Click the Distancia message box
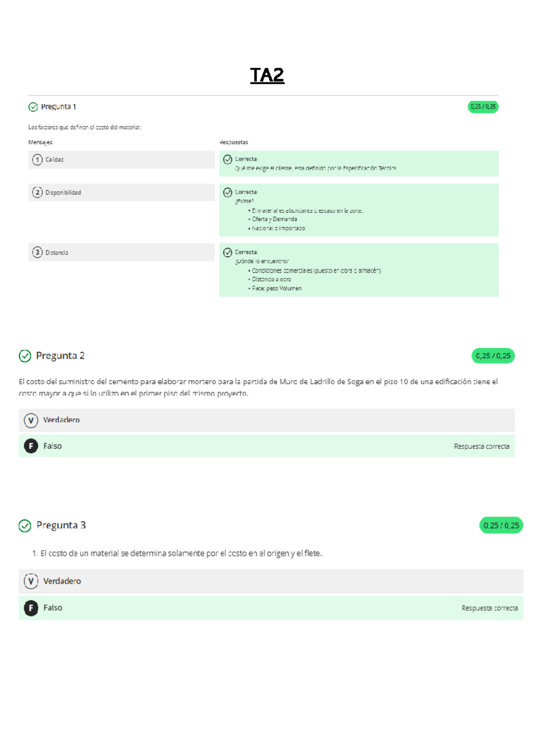The width and height of the screenshot is (535, 756). (x=121, y=252)
